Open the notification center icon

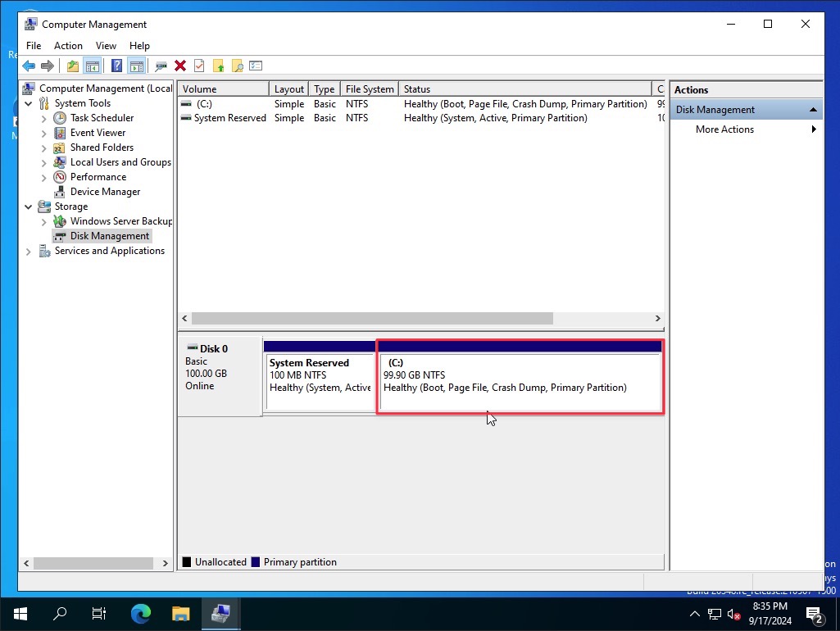coord(815,615)
